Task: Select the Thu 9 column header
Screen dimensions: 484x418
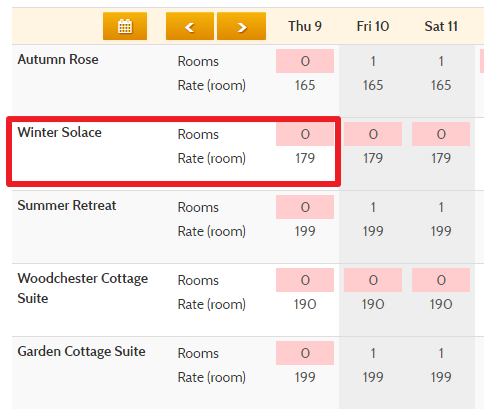Action: (305, 26)
